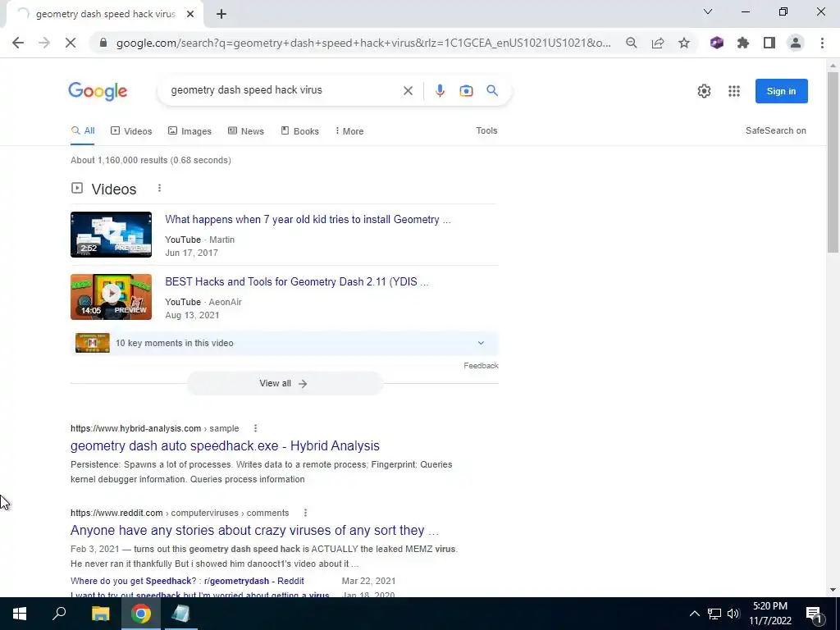The width and height of the screenshot is (840, 630).
Task: Switch to News results tab
Action: 246,130
